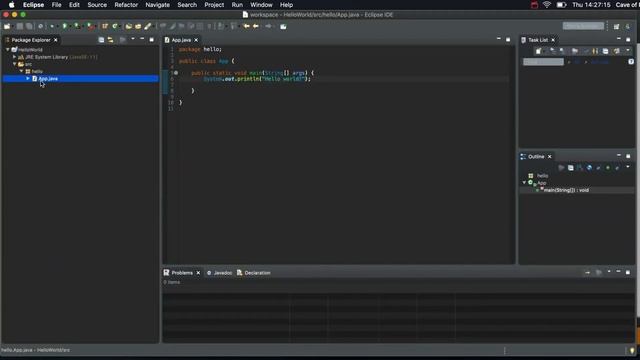Open the Window menu
The image size is (640, 360).
[261, 5]
